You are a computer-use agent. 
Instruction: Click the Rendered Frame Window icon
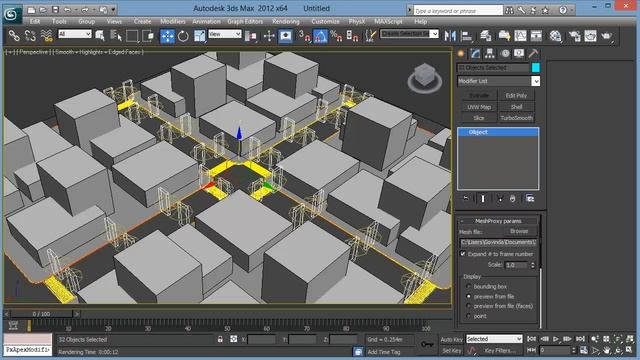(x=591, y=36)
